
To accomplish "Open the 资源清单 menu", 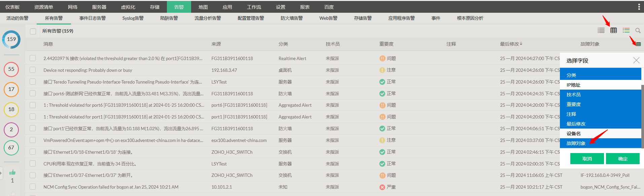I will [x=44, y=7].
